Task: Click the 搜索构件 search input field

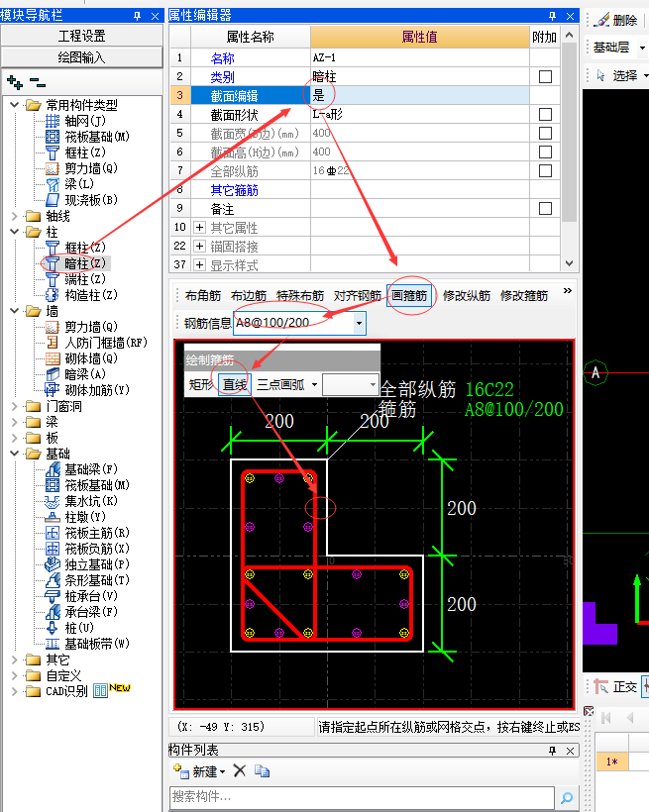Action: (x=362, y=797)
